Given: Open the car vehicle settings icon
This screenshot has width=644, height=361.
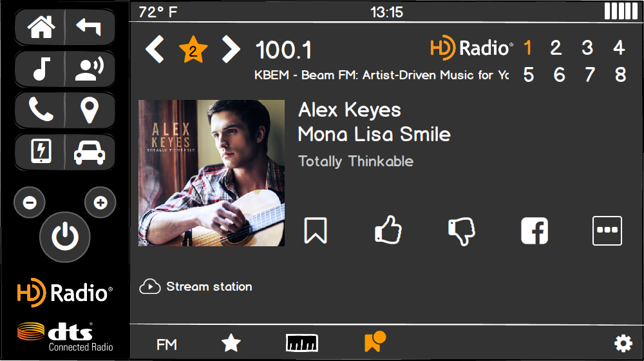Looking at the screenshot, I should tap(89, 151).
